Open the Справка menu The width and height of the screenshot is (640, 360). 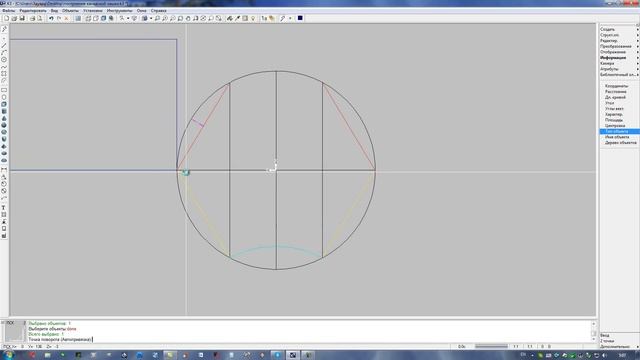pyautogui.click(x=158, y=11)
